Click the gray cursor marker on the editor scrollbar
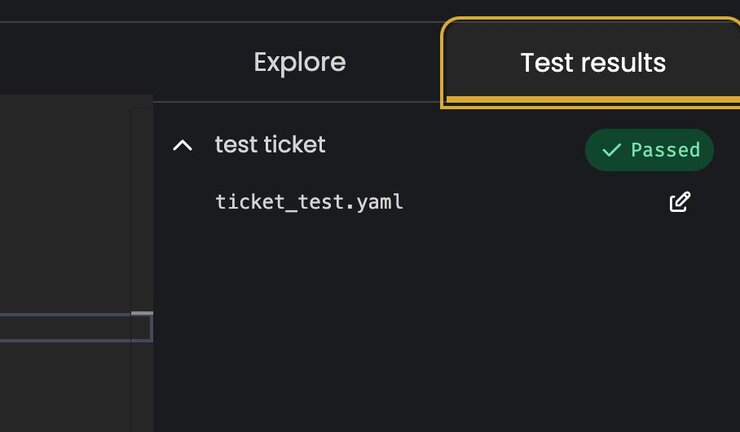Image resolution: width=740 pixels, height=432 pixels. (142, 313)
